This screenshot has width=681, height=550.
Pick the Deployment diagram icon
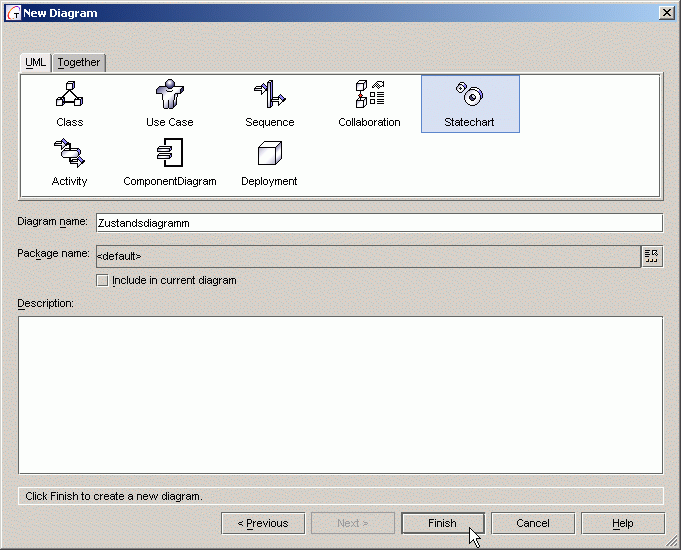269,155
